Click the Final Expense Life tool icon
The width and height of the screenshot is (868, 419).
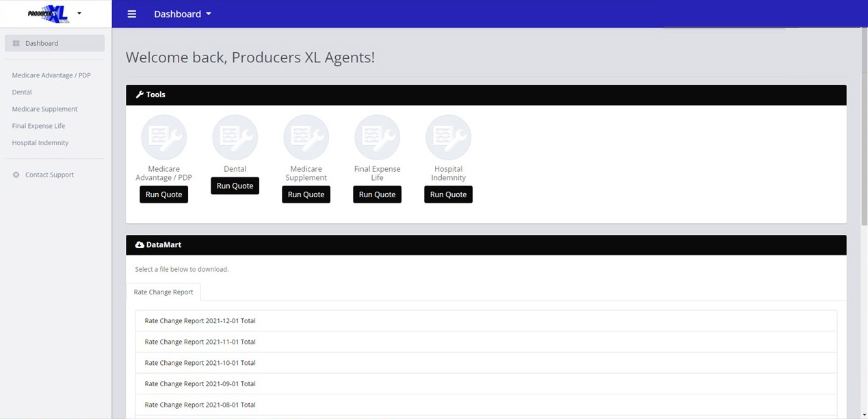[x=377, y=138]
